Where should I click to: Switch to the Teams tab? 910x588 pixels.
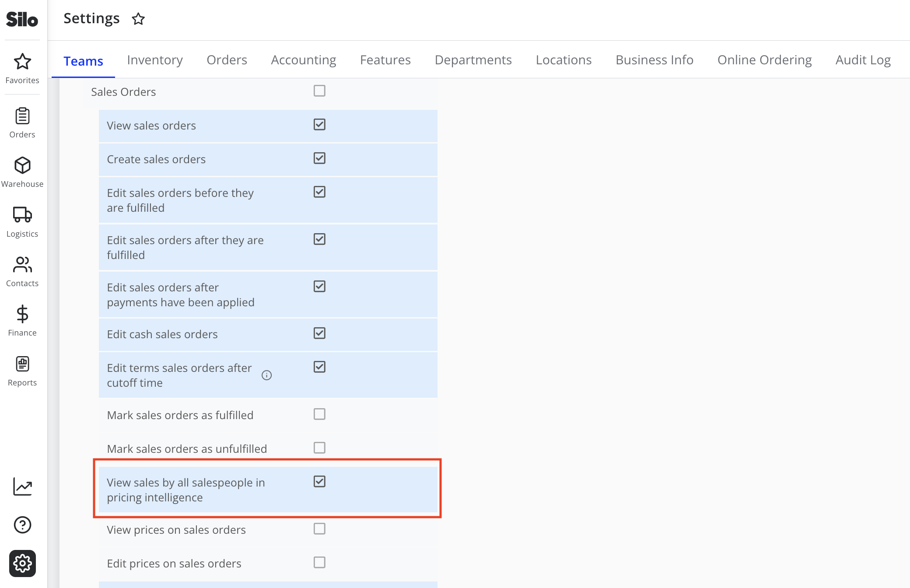point(83,60)
